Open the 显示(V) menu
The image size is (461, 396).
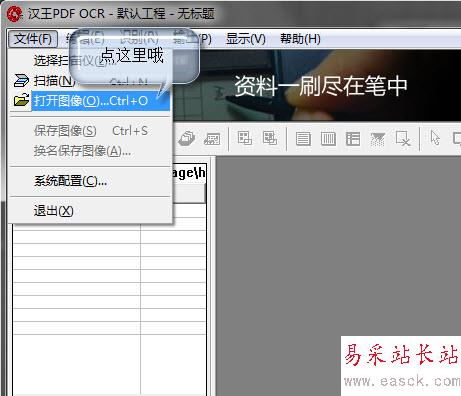[246, 39]
